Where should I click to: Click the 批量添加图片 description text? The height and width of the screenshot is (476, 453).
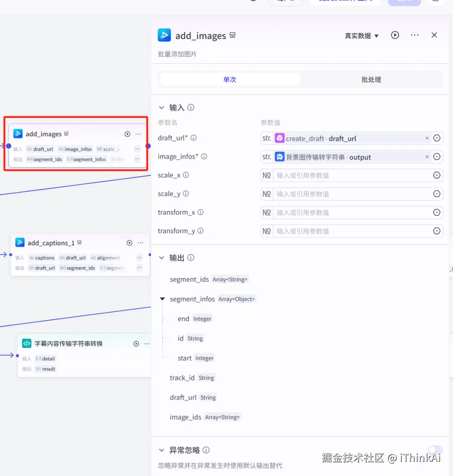tap(177, 54)
